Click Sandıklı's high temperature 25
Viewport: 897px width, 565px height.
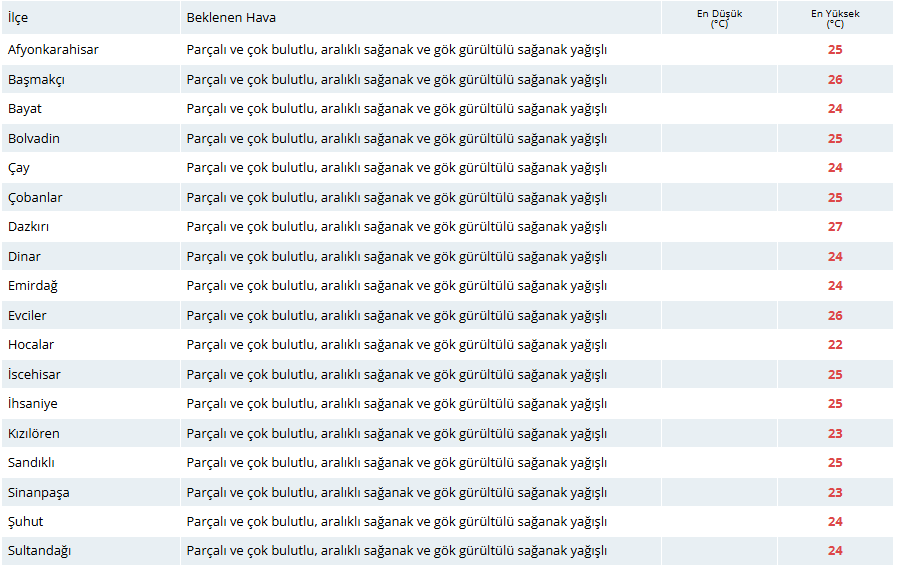(x=835, y=463)
